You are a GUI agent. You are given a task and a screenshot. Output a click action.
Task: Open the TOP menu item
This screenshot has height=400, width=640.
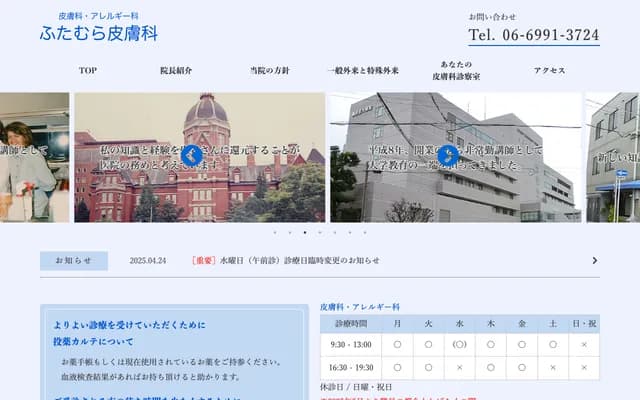(88, 71)
